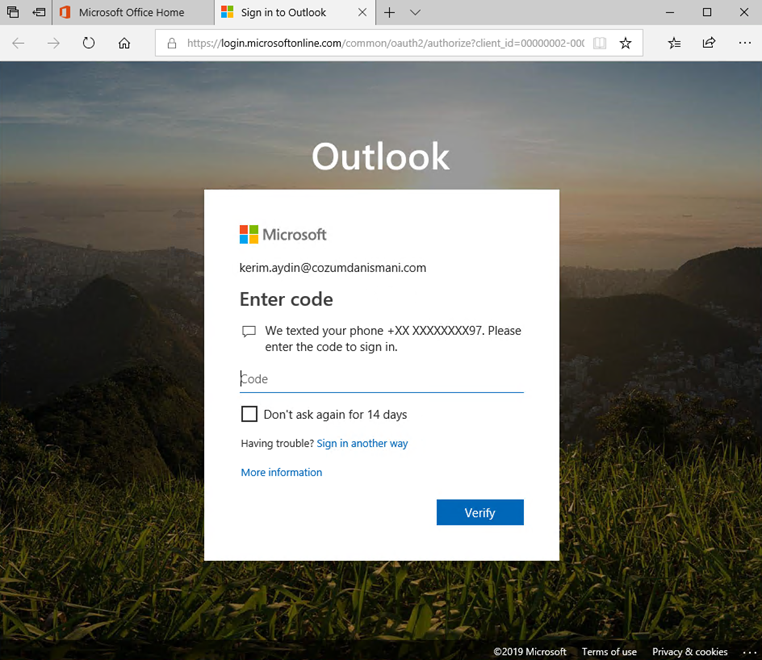The height and width of the screenshot is (660, 762).
Task: Click the Share page icon
Action: pyautogui.click(x=709, y=43)
